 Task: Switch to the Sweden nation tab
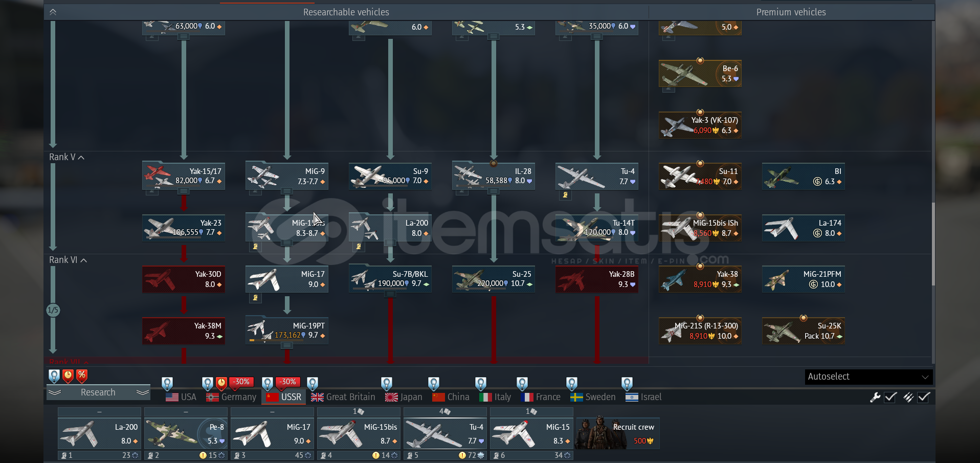pyautogui.click(x=593, y=397)
